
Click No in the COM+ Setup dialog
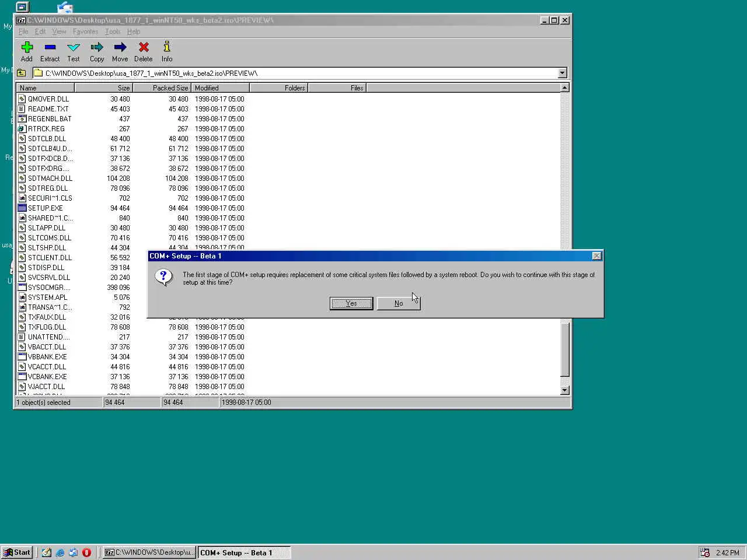point(399,303)
